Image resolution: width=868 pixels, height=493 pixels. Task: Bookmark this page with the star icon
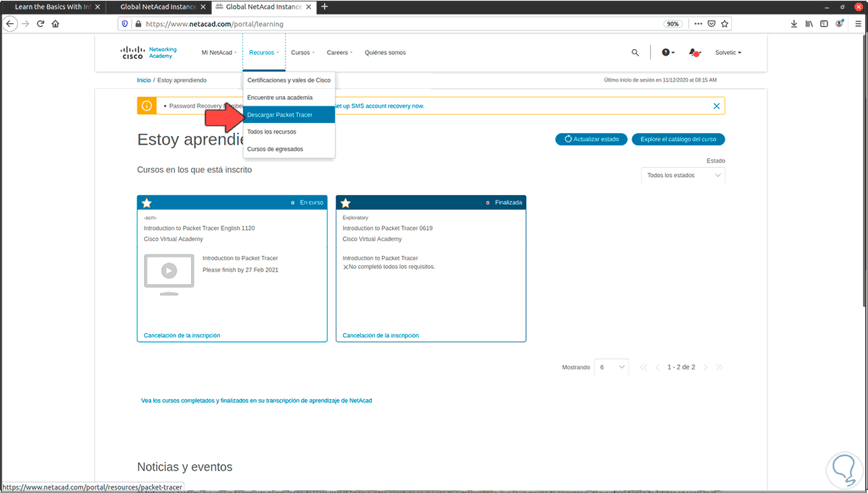click(725, 24)
